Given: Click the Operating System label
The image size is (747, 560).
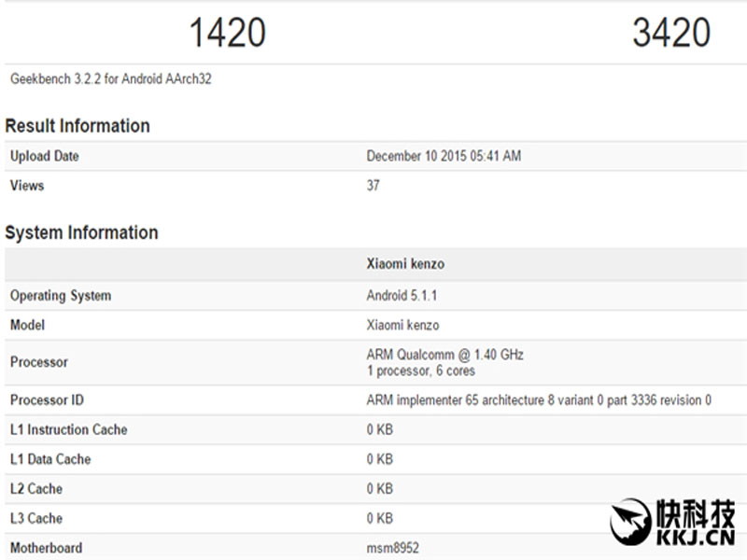Looking at the screenshot, I should [61, 296].
